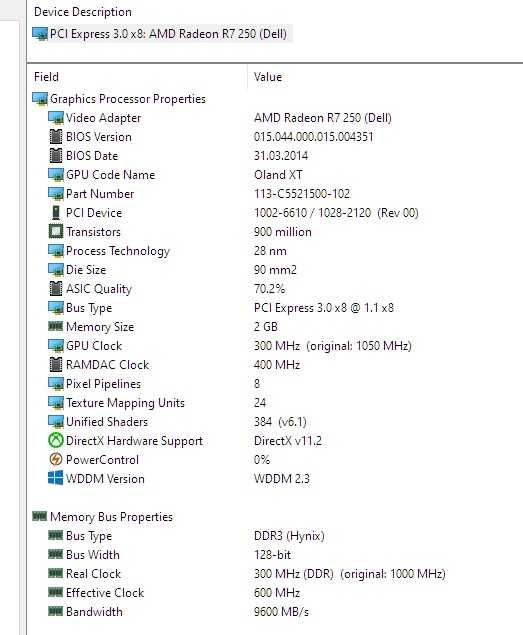Select the BIOS Date value '31.03.2014'

point(281,156)
